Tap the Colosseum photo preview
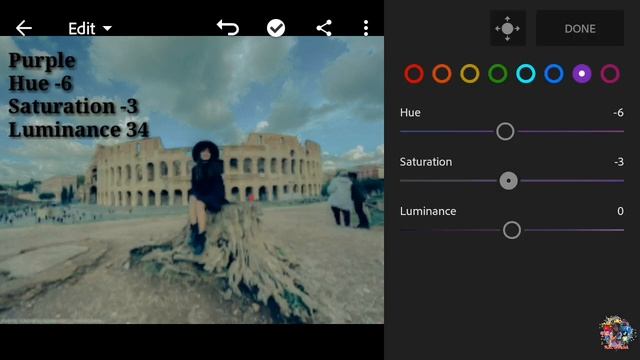This screenshot has width=640, height=360. pos(192,180)
